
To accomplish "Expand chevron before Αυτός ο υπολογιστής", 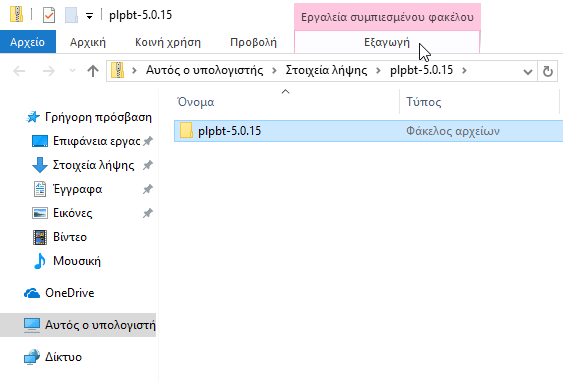I will pos(134,70).
